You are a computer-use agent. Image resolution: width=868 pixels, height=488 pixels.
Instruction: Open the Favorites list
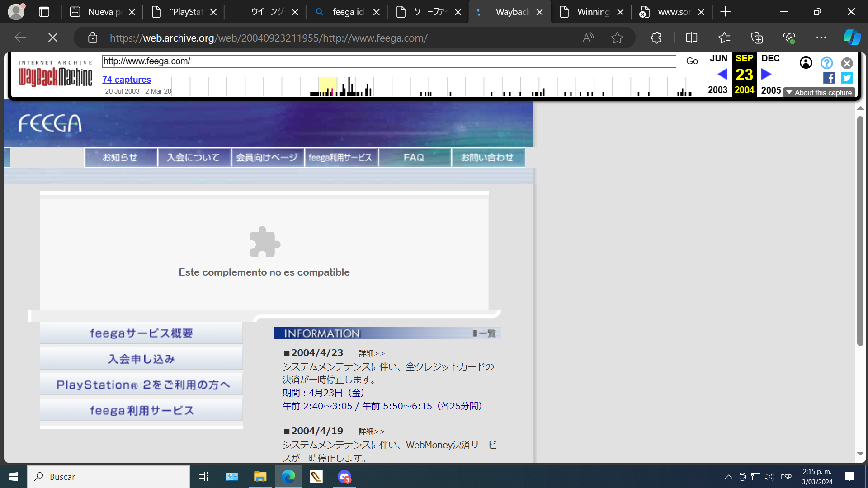click(724, 38)
